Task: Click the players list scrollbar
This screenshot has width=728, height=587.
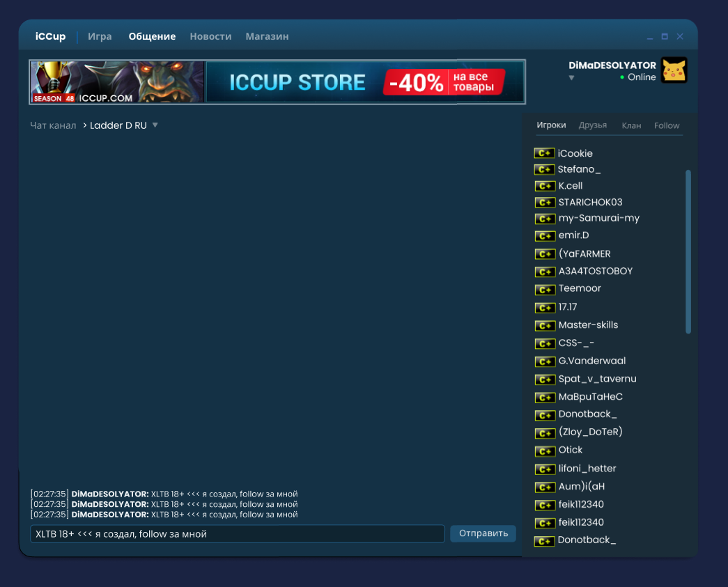Action: [688, 251]
